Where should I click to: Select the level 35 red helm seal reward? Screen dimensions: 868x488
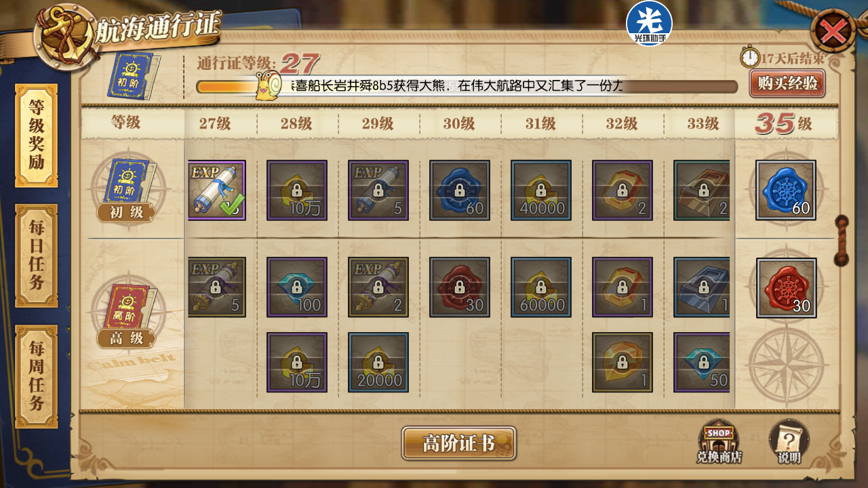click(x=787, y=288)
